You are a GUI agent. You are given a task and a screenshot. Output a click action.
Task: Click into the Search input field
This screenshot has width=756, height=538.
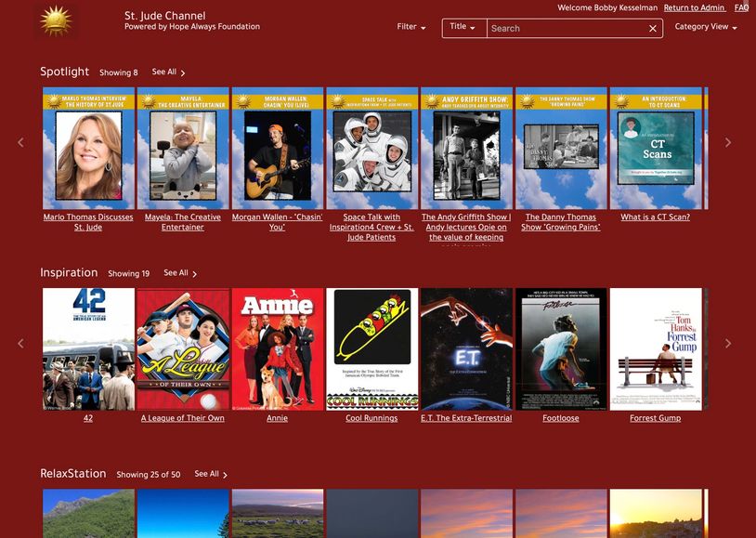tap(567, 29)
